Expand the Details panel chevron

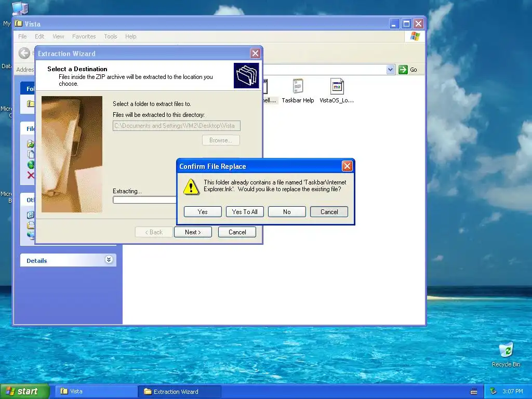(109, 260)
